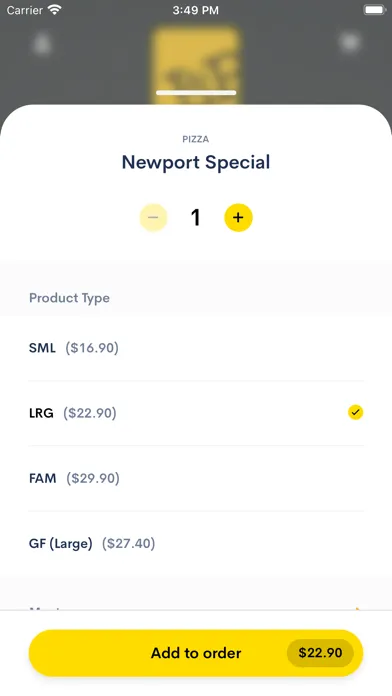Viewport: 392px width, 696px height.
Task: Click the Add to order button
Action: coord(196,653)
